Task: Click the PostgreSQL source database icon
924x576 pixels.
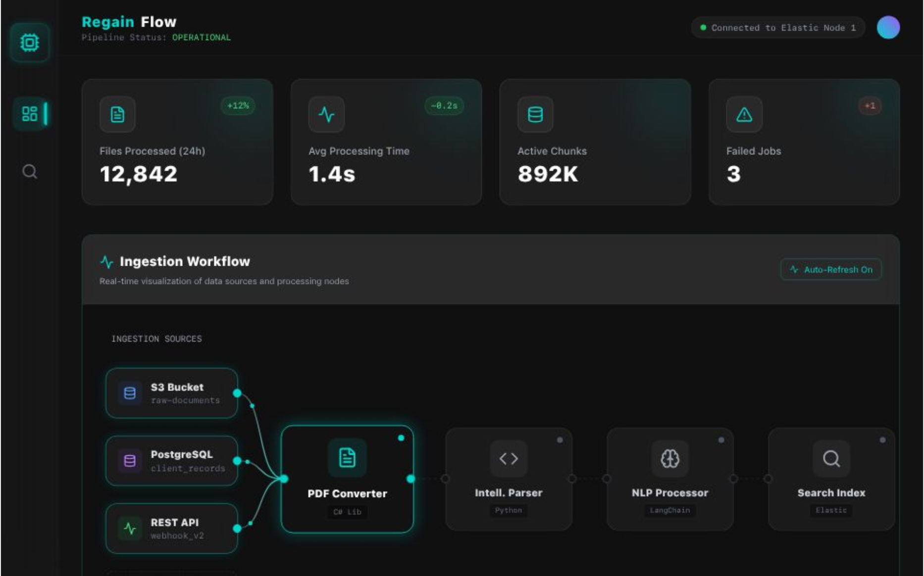Action: (x=128, y=461)
